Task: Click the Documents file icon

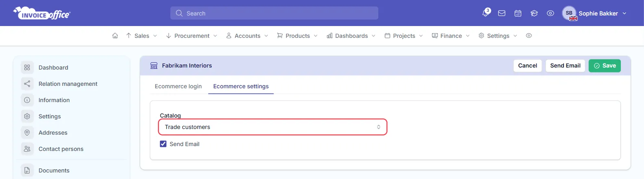Action: (x=27, y=170)
